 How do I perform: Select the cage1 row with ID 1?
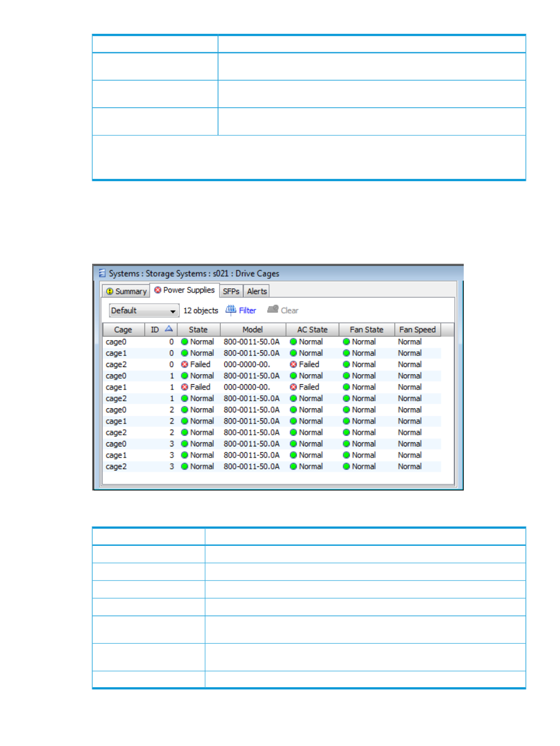click(272, 387)
